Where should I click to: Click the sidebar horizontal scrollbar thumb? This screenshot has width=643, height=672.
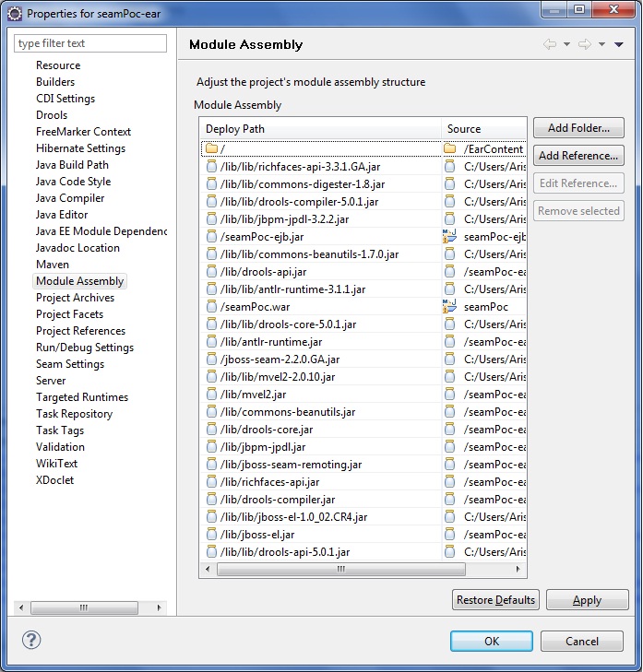(x=84, y=607)
